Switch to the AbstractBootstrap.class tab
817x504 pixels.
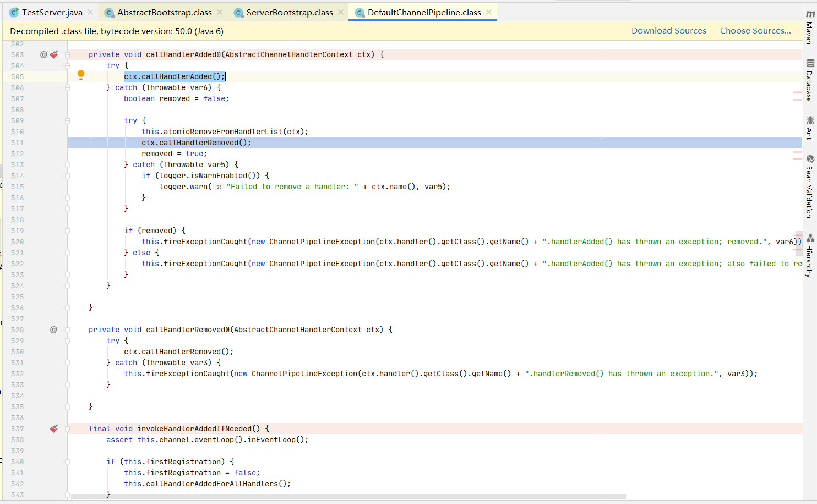point(164,12)
